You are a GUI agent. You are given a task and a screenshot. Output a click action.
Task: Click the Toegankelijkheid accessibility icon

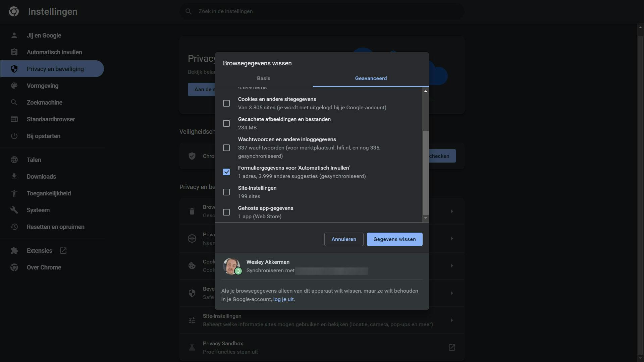tap(14, 193)
